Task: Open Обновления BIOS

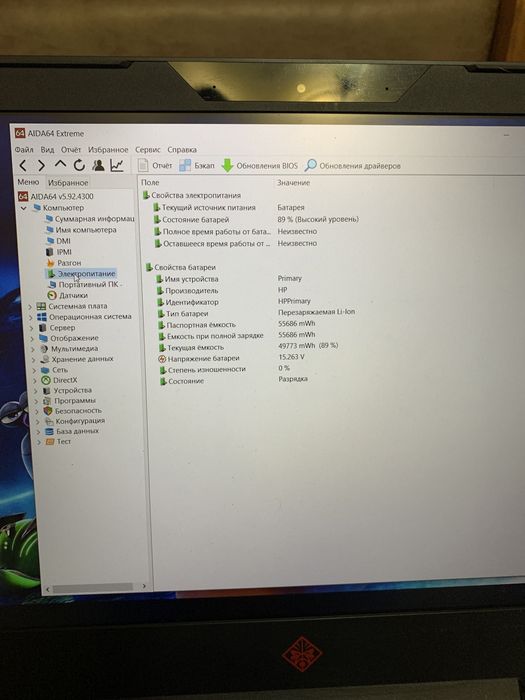Action: 259,166
